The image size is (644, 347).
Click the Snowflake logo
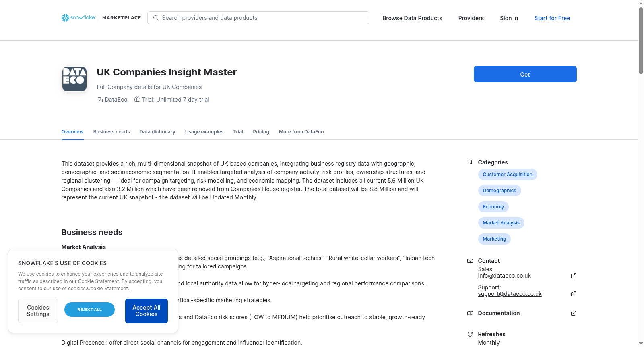point(78,18)
